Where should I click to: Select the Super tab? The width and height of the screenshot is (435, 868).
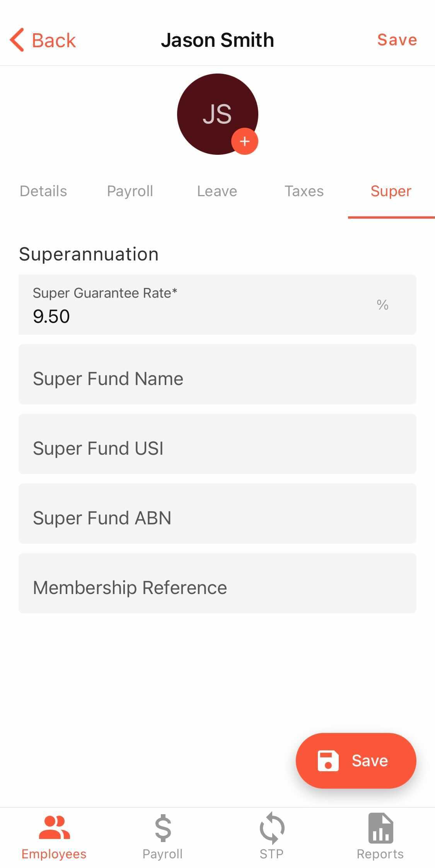tap(391, 191)
